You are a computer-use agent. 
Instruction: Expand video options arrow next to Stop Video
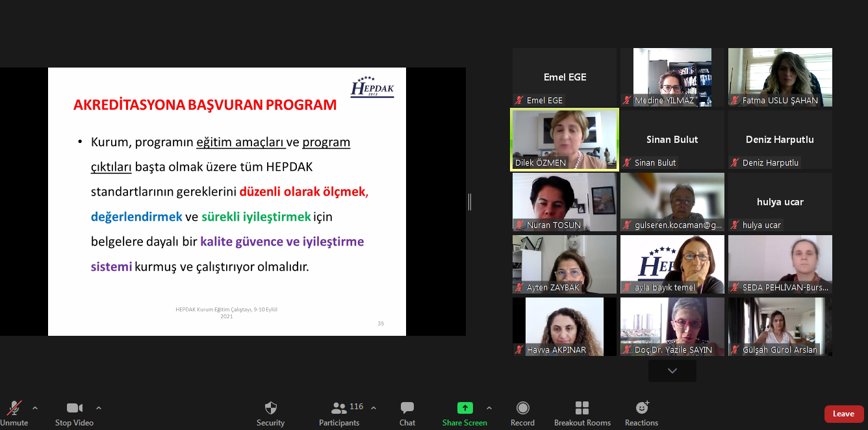(99, 408)
